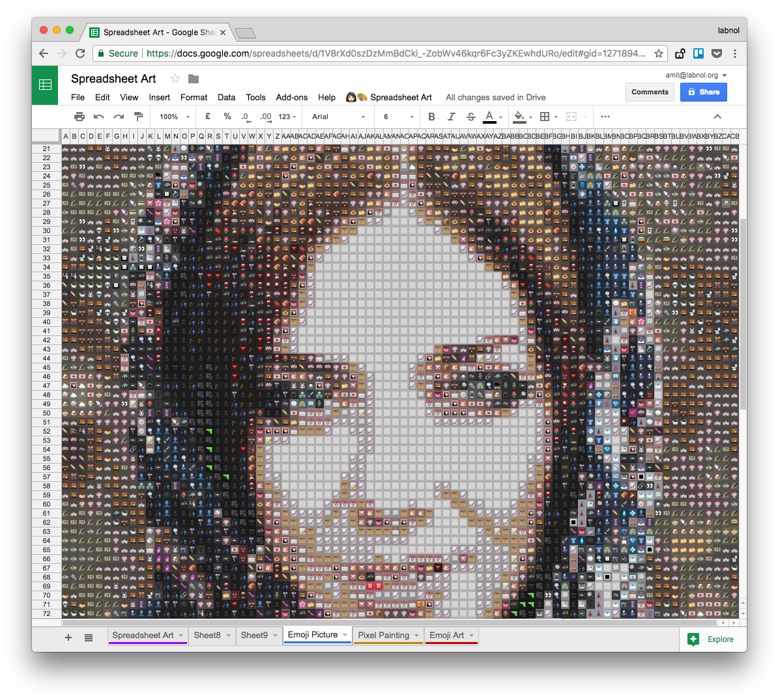Change the font size 6 dropdown
Screen dimensions: 778x700
click(x=398, y=117)
